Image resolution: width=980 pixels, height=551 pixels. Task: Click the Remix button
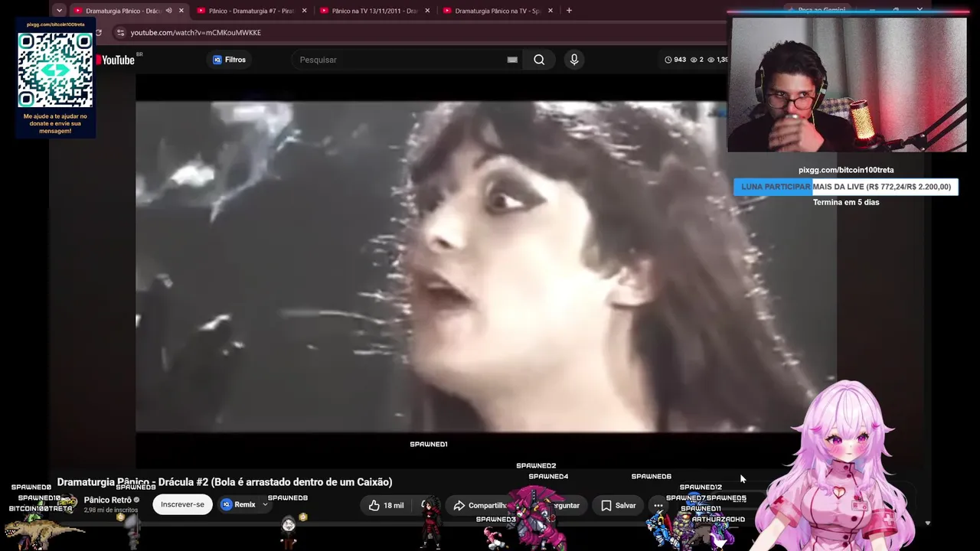click(x=239, y=505)
